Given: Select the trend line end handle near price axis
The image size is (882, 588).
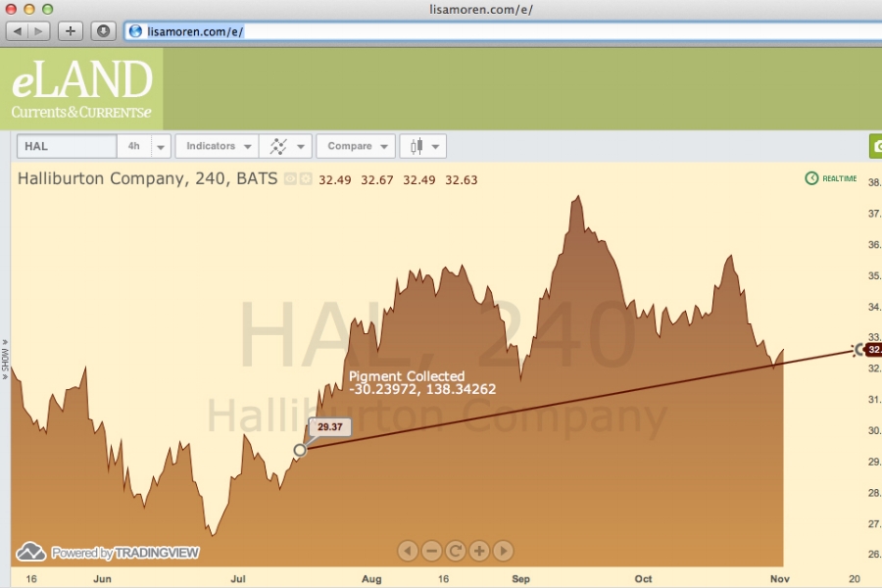Looking at the screenshot, I should click(857, 350).
